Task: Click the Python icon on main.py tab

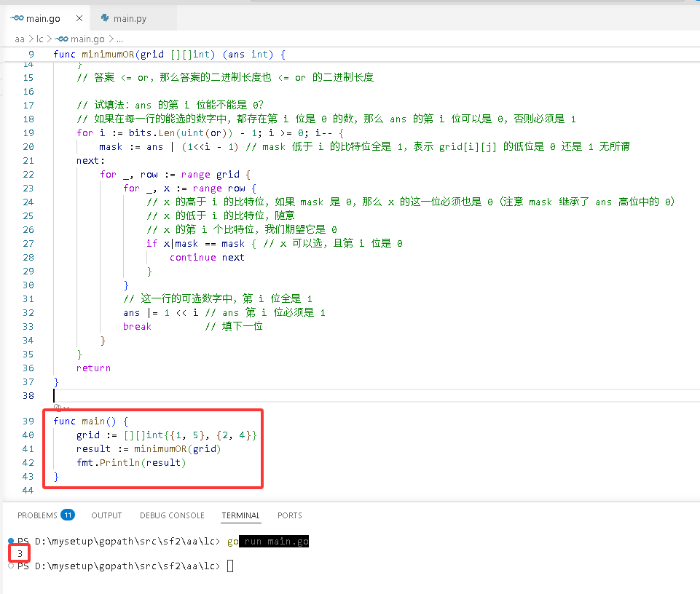Action: click(105, 18)
